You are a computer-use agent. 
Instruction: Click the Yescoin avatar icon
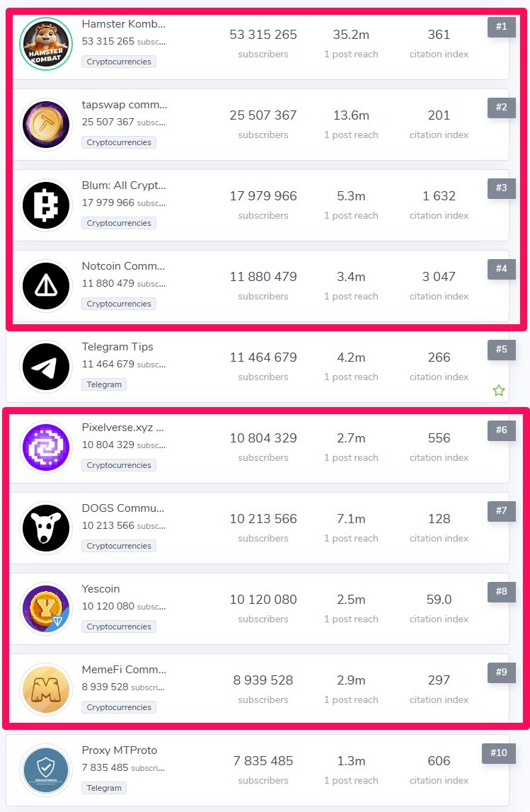(46, 610)
